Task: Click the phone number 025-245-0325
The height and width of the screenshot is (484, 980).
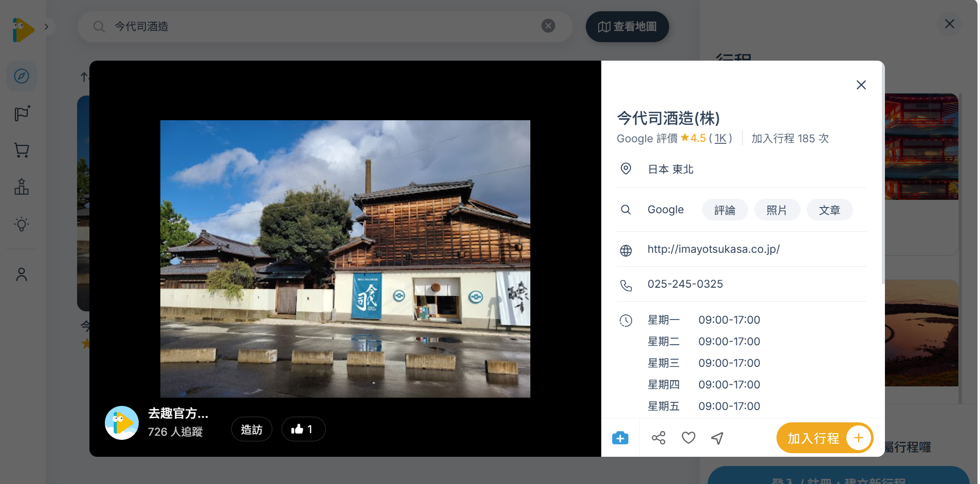Action: pos(685,284)
